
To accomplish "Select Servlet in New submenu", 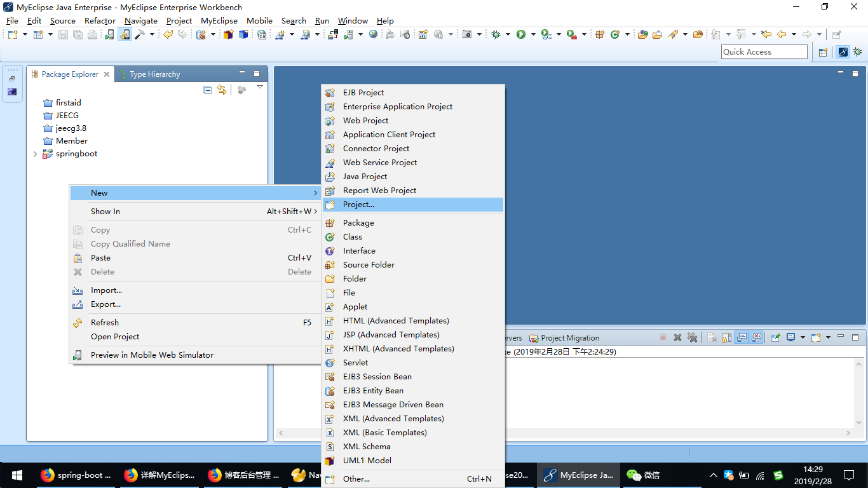I will click(413, 363).
